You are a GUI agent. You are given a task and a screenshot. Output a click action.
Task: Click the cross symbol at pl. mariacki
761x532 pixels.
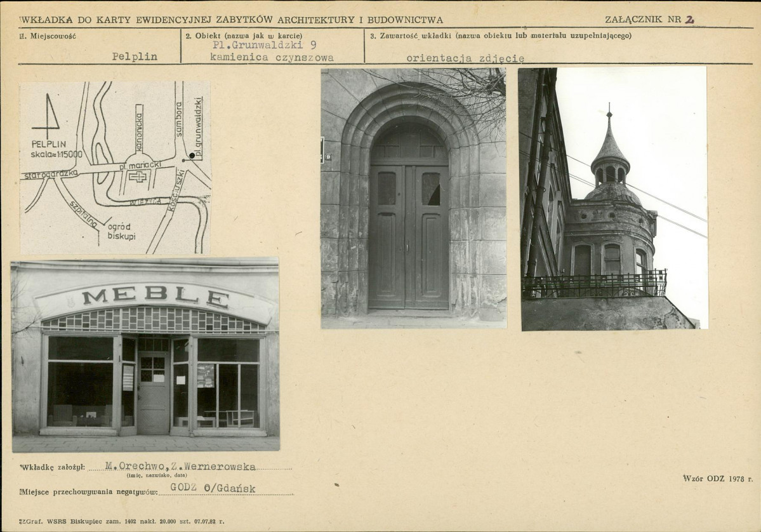click(137, 176)
